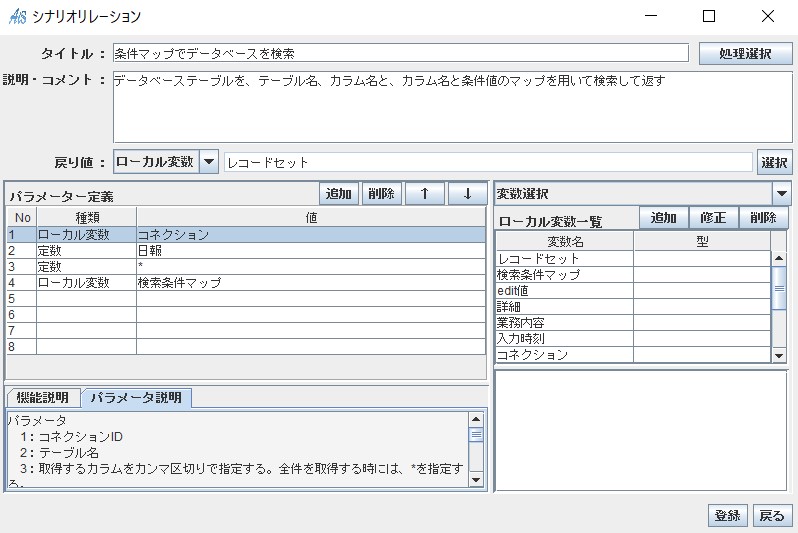Click the 登録 button
This screenshot has width=798, height=533.
tap(727, 515)
